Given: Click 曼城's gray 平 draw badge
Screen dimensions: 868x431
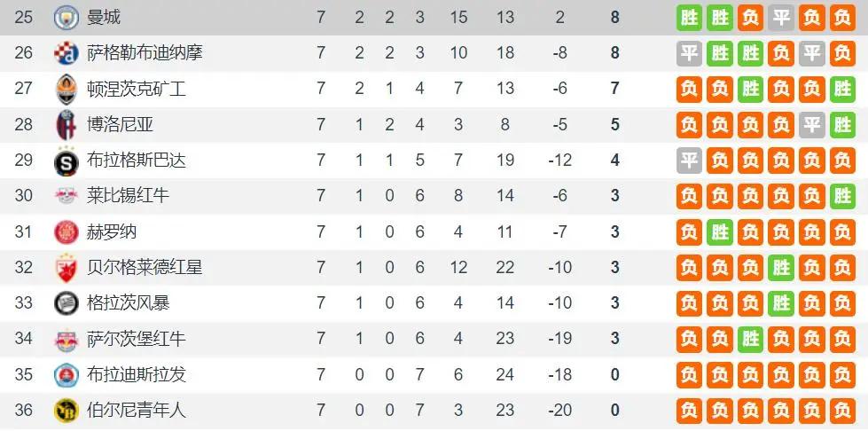Looking at the screenshot, I should click(781, 17).
